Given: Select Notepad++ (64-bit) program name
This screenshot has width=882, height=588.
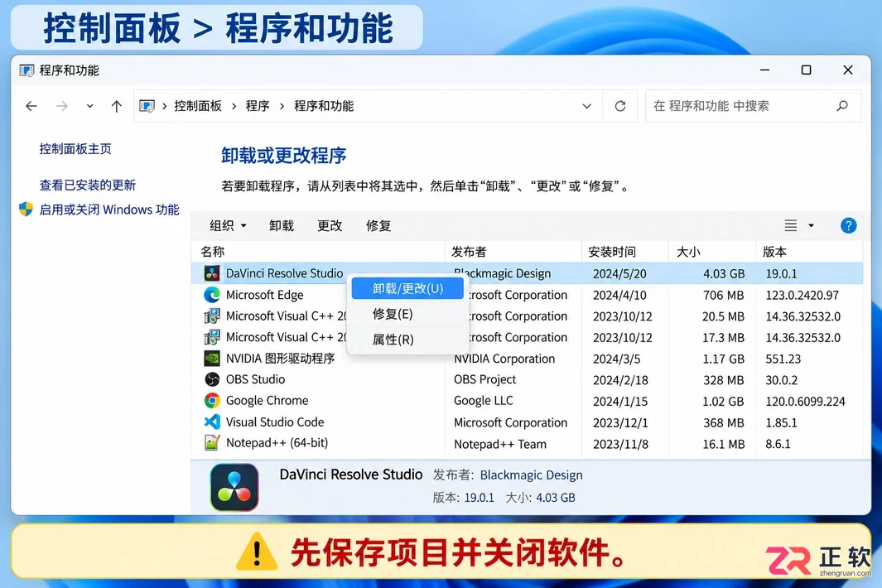Looking at the screenshot, I should pos(277,443).
